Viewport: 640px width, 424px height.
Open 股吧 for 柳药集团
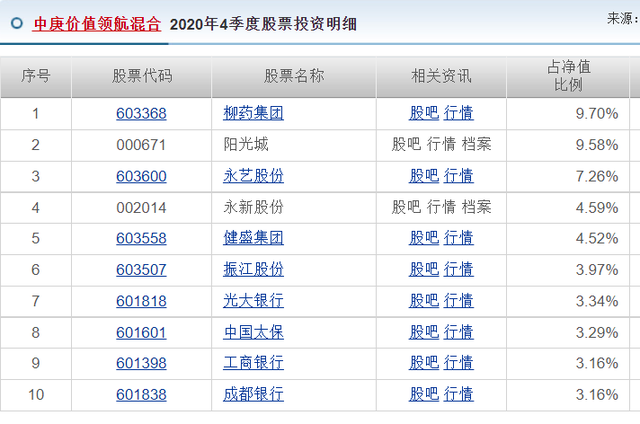424,113
